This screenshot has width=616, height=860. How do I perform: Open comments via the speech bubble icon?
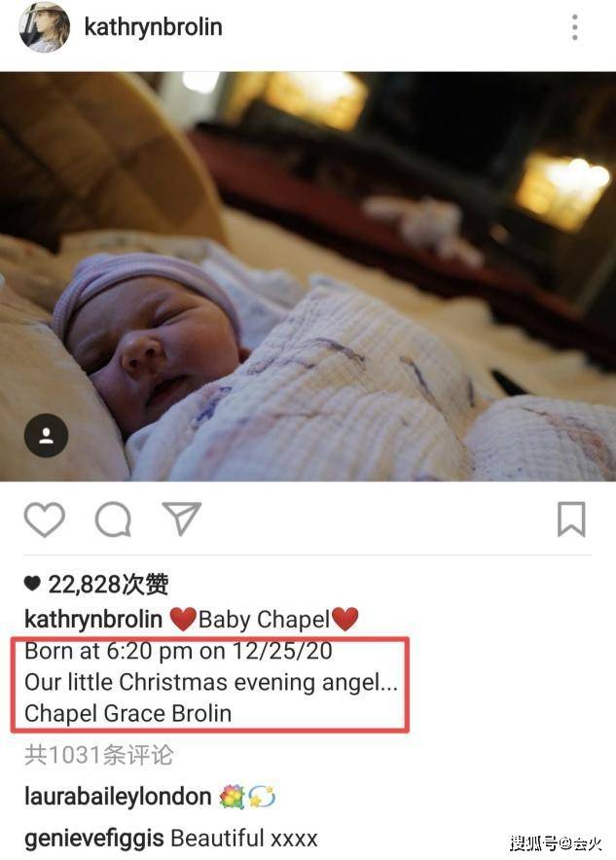(x=113, y=519)
